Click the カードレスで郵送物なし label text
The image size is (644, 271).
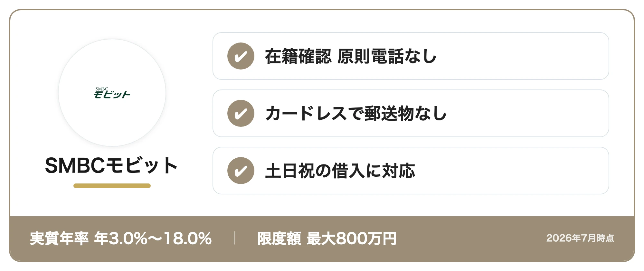[x=356, y=114]
